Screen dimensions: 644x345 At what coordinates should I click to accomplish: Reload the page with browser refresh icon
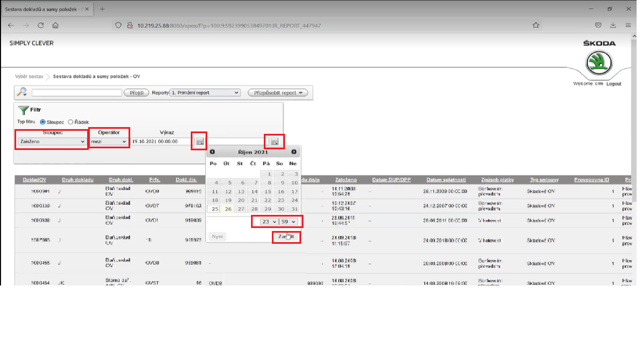41,25
